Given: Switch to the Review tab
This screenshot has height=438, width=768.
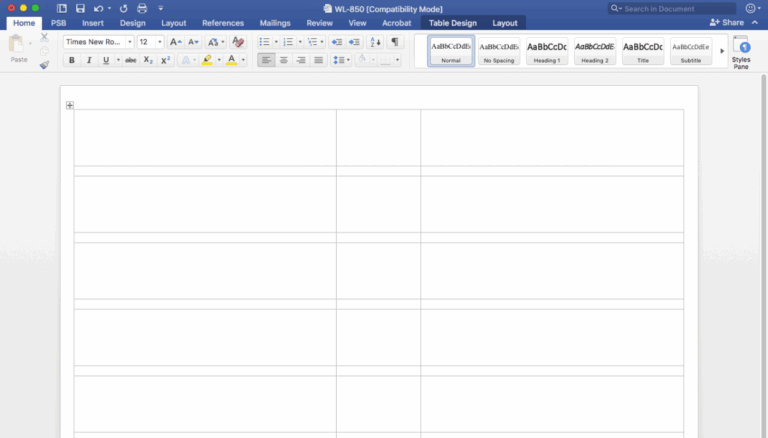Looking at the screenshot, I should pos(319,23).
